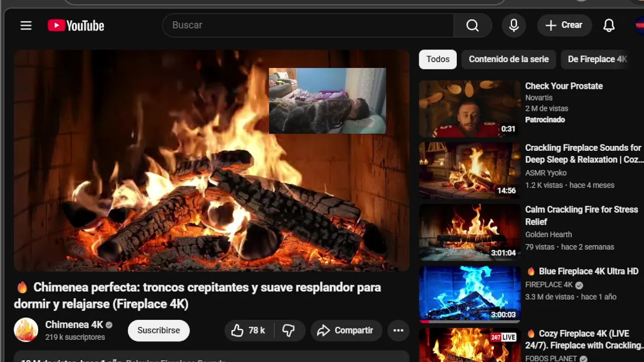Image resolution: width=644 pixels, height=362 pixels.
Task: Start voice search with microphone
Action: coord(514,25)
